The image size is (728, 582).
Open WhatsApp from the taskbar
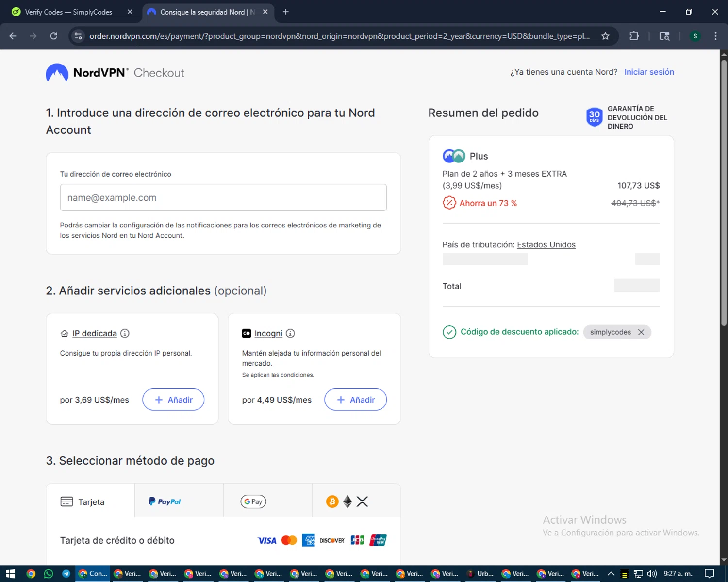49,574
